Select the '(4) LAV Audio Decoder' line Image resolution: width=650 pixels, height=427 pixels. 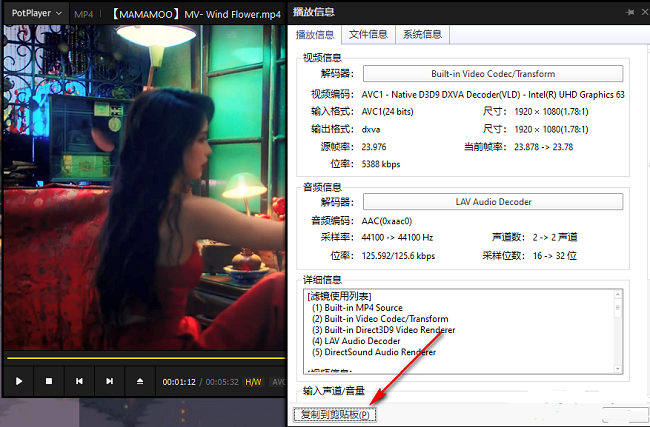(x=356, y=341)
